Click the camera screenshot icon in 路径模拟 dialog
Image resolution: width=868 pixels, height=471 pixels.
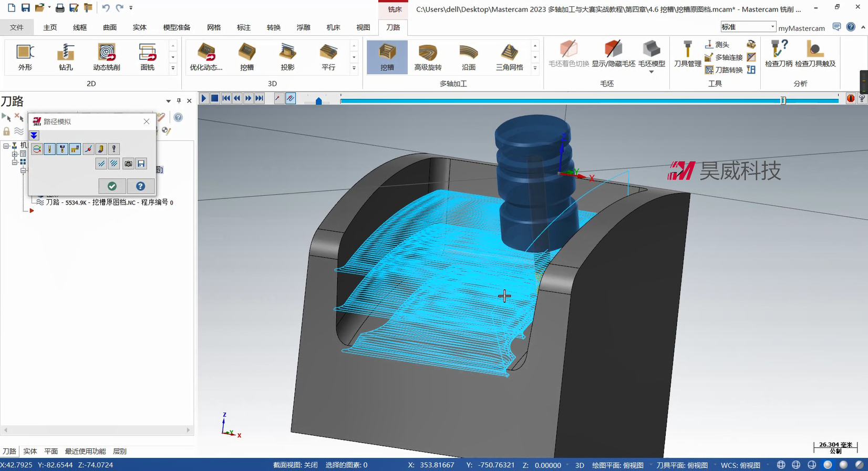coord(128,164)
